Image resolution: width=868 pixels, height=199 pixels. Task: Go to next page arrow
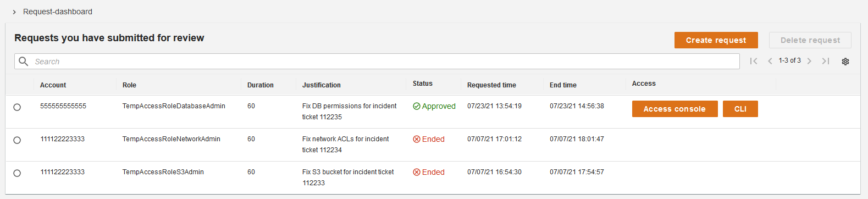809,61
